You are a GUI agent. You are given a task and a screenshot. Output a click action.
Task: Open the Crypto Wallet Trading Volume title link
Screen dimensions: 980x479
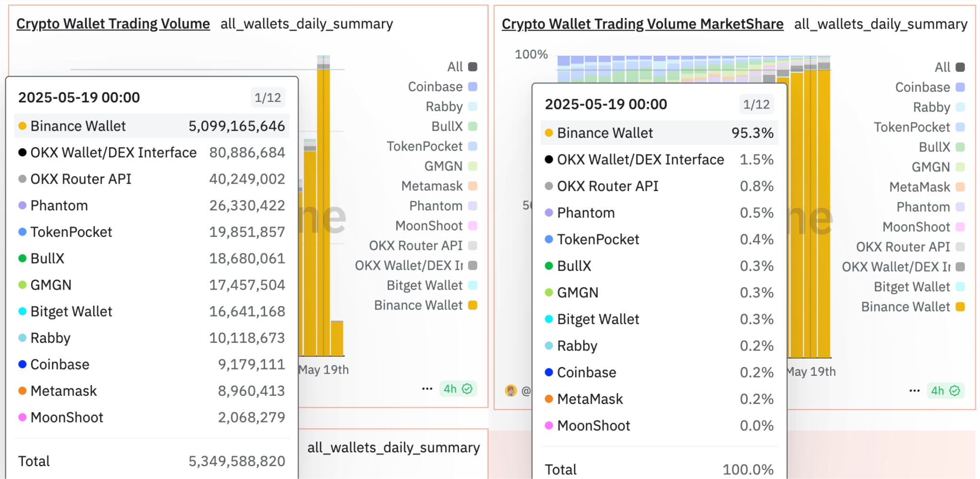coord(113,23)
